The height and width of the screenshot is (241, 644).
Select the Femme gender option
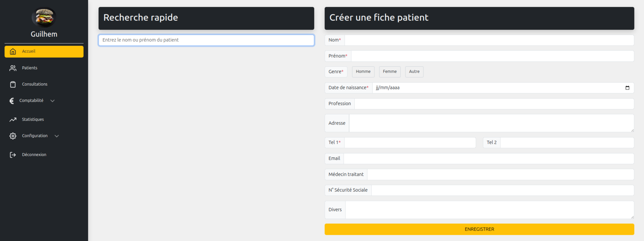tap(390, 72)
